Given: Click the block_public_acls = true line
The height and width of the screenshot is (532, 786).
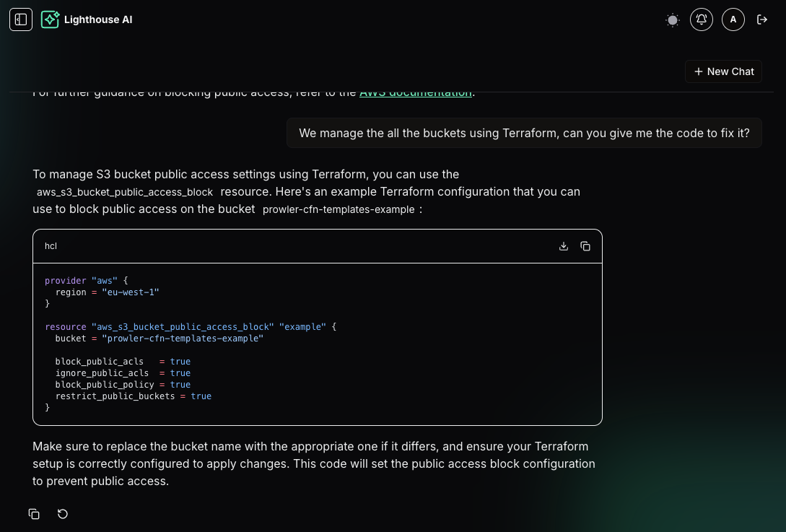Looking at the screenshot, I should (x=123, y=362).
